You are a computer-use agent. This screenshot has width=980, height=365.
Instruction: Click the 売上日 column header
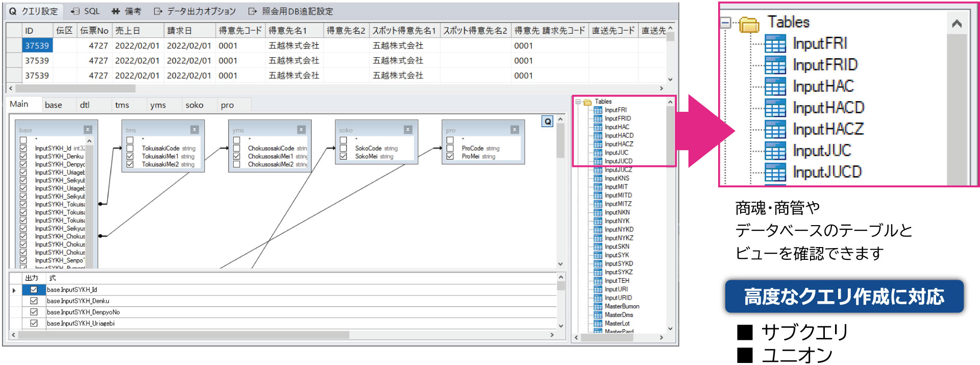point(128,31)
